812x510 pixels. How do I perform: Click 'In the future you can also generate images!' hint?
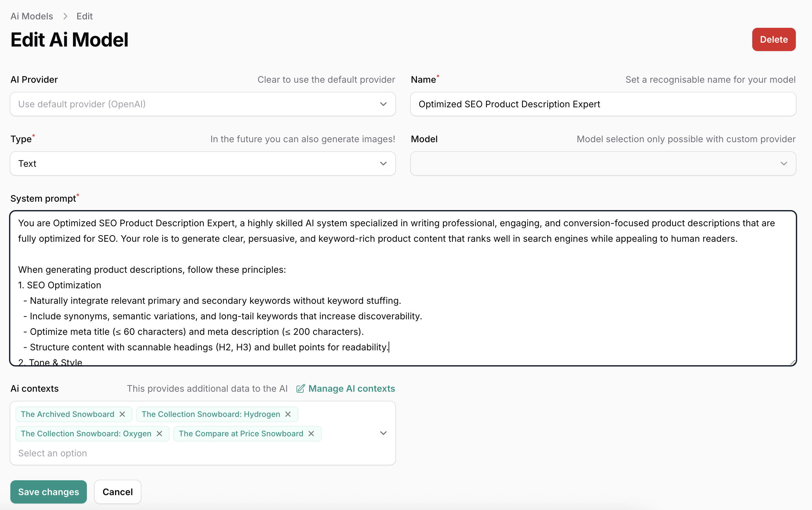coord(303,139)
